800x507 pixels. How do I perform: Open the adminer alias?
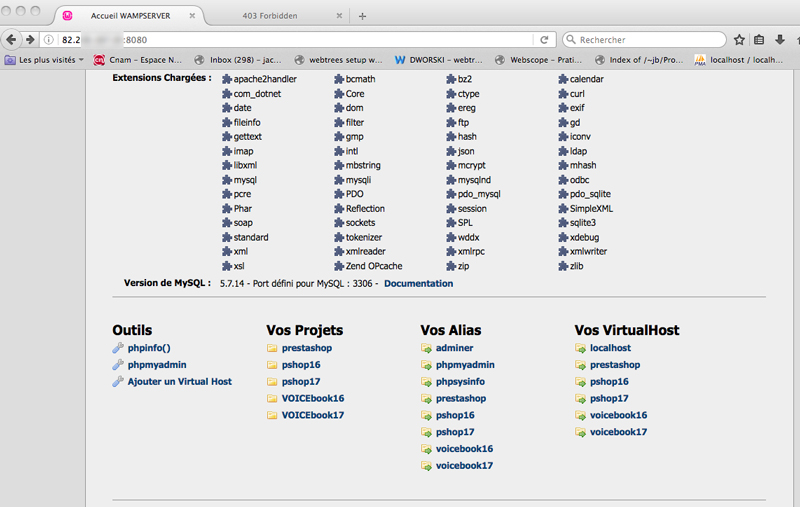click(454, 348)
